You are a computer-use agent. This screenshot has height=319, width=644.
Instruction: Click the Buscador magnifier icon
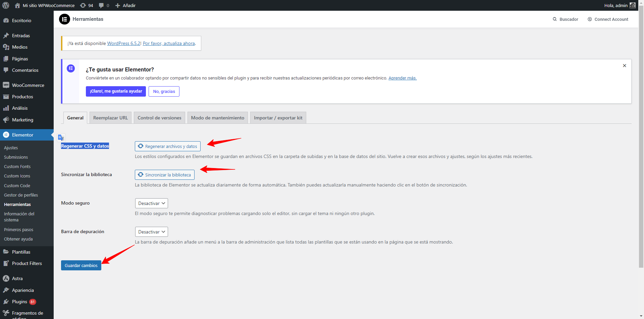point(555,19)
